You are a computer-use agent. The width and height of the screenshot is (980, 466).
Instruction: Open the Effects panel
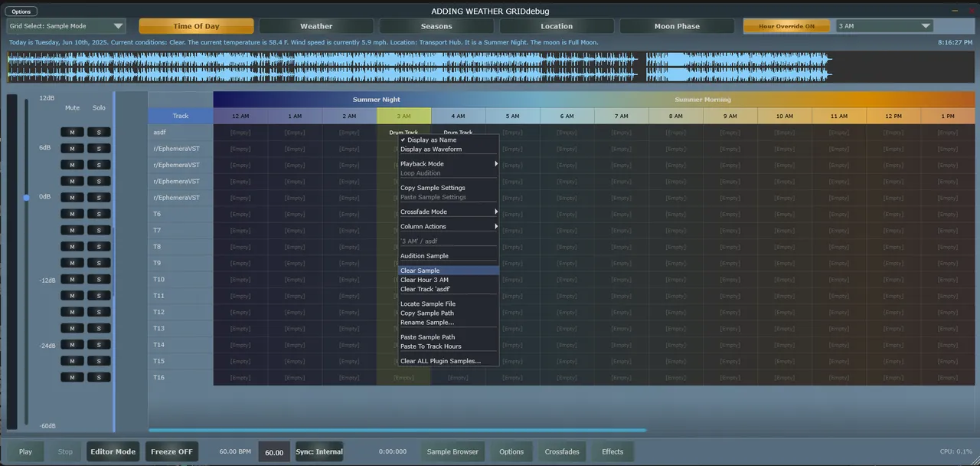click(x=612, y=451)
